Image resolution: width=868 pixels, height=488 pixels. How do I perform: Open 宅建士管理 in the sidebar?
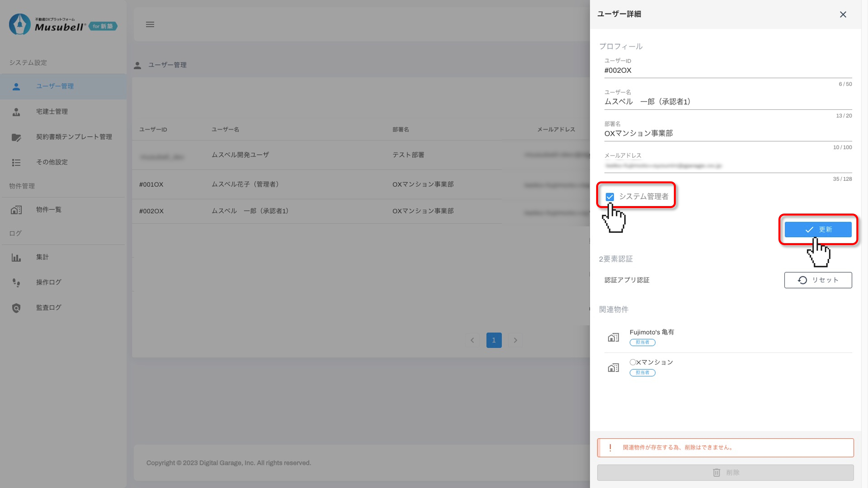52,111
